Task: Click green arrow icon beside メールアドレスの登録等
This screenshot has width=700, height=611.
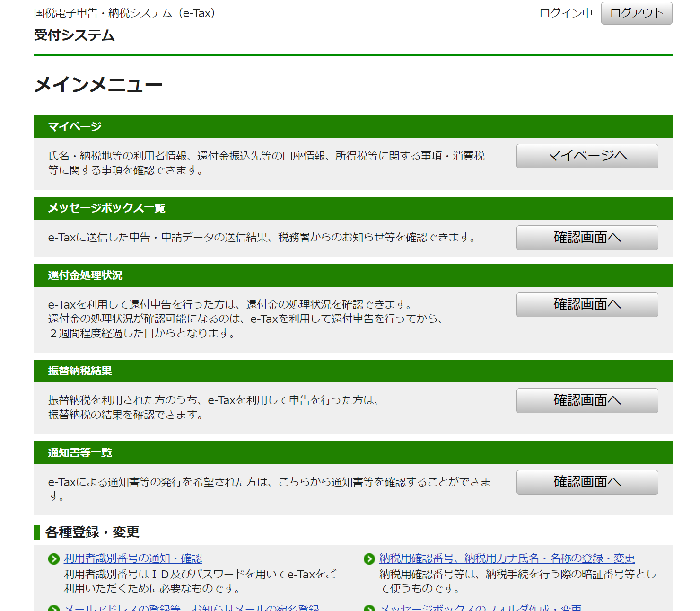Action: pyautogui.click(x=54, y=608)
